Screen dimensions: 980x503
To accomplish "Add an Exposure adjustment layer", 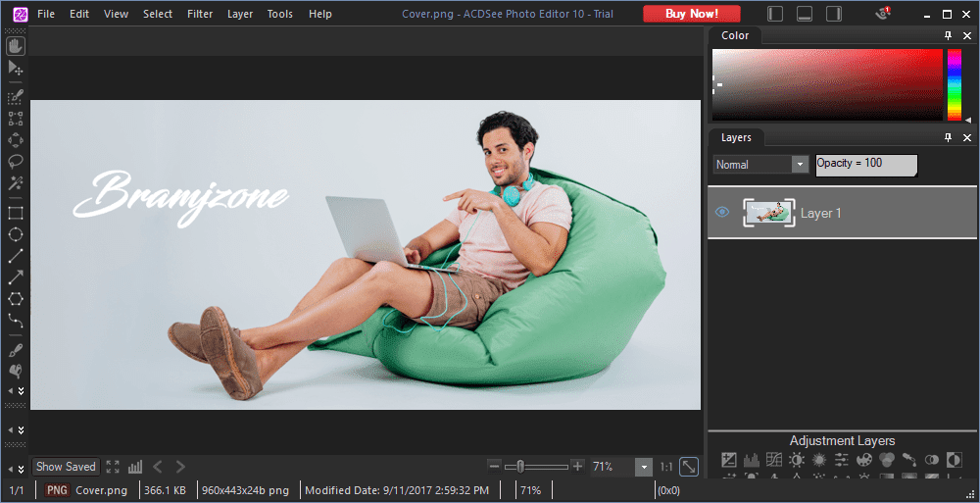I will click(729, 460).
